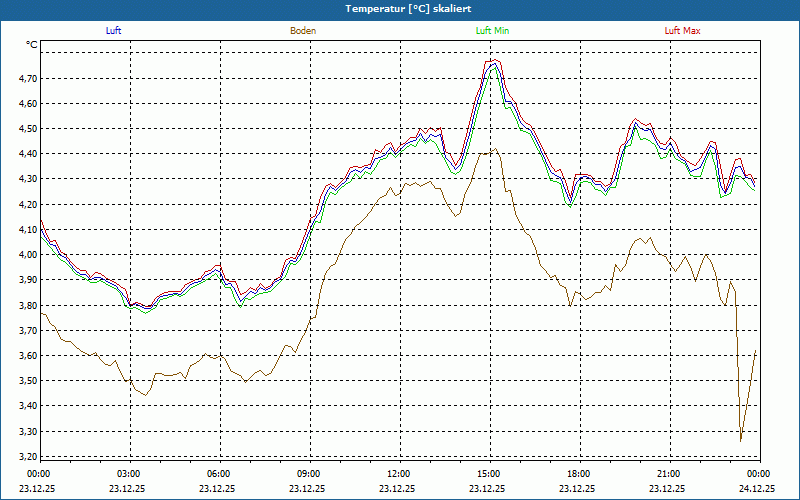Toggle the Luft Min legend label
800x500 pixels.
[492, 31]
